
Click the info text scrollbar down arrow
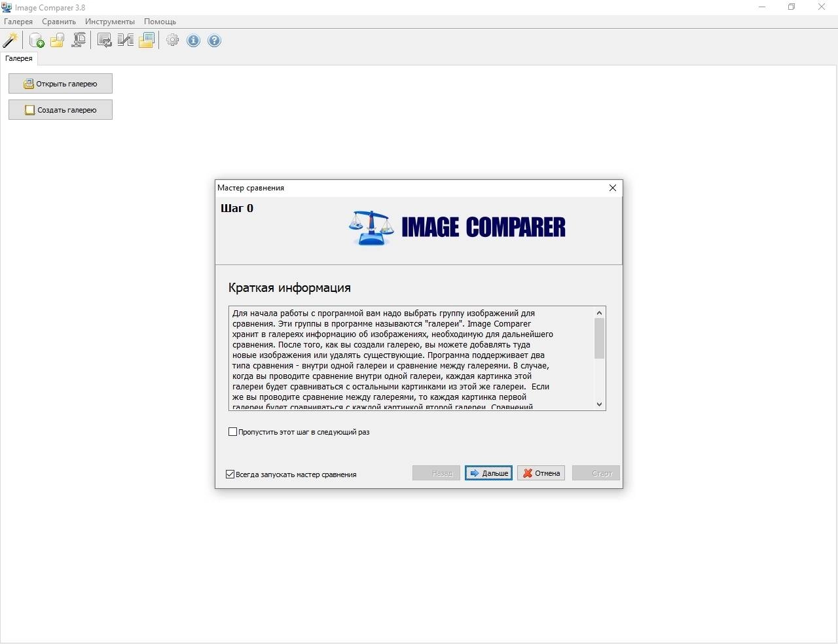pyautogui.click(x=599, y=404)
